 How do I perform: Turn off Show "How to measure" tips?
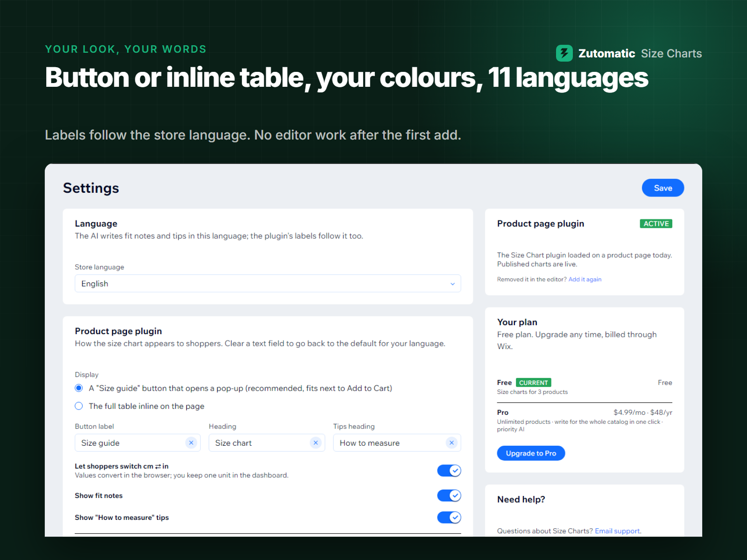click(449, 518)
